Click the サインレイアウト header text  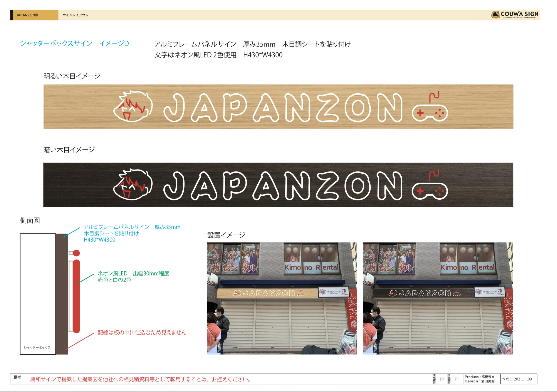click(x=75, y=15)
